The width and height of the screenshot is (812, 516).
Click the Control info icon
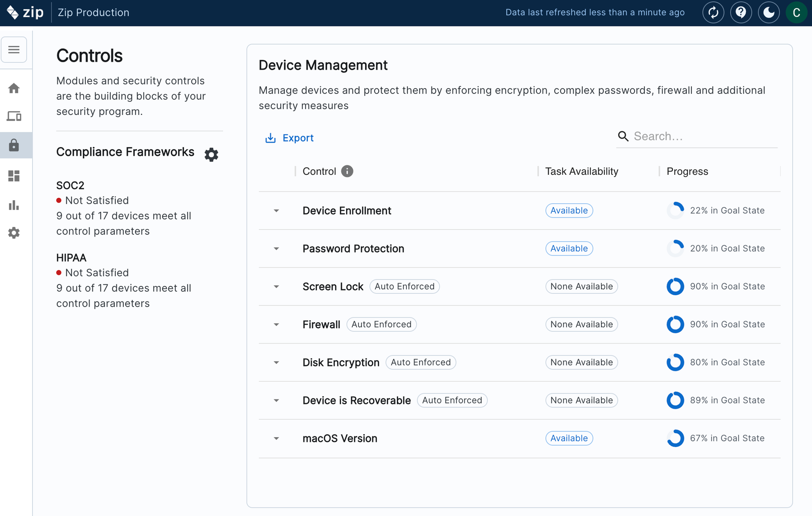tap(347, 171)
